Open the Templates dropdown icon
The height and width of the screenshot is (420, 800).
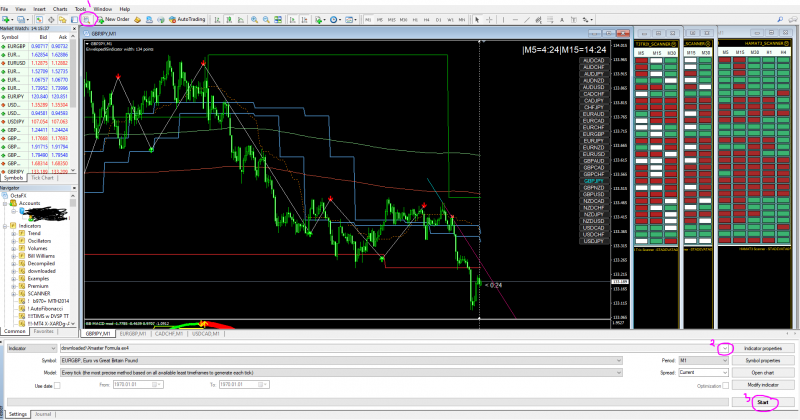[x=351, y=19]
